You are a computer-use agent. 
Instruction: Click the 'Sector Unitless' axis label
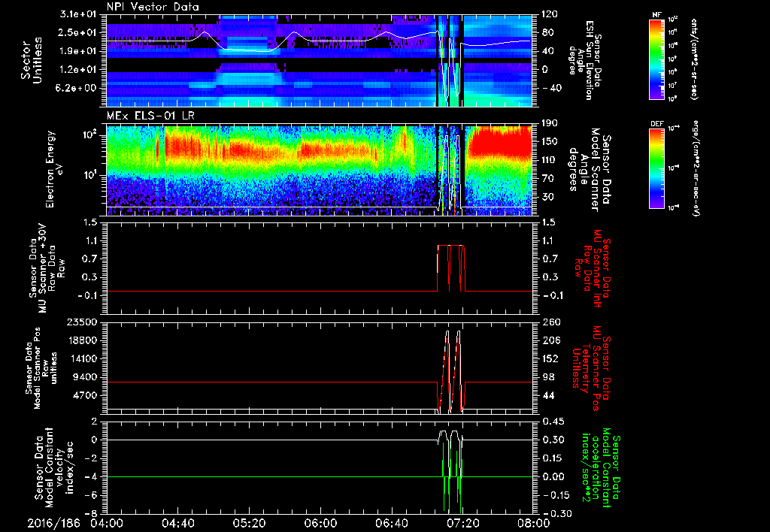[x=32, y=60]
